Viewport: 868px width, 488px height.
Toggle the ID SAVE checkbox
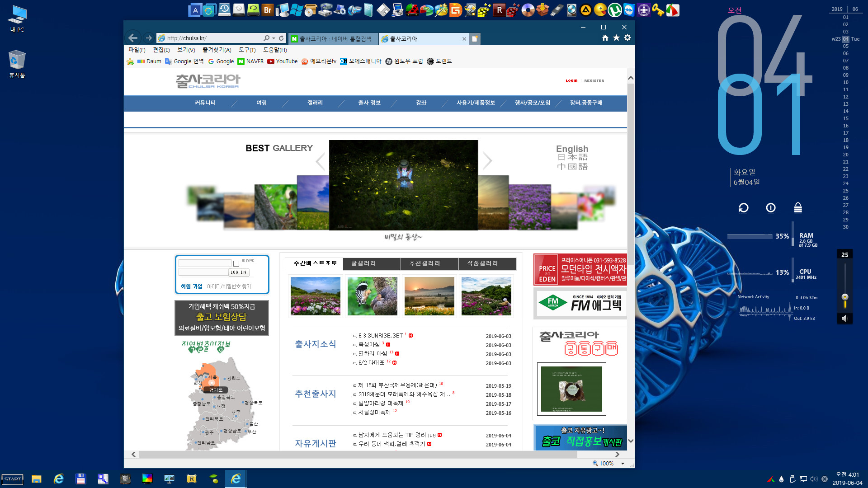pyautogui.click(x=236, y=263)
